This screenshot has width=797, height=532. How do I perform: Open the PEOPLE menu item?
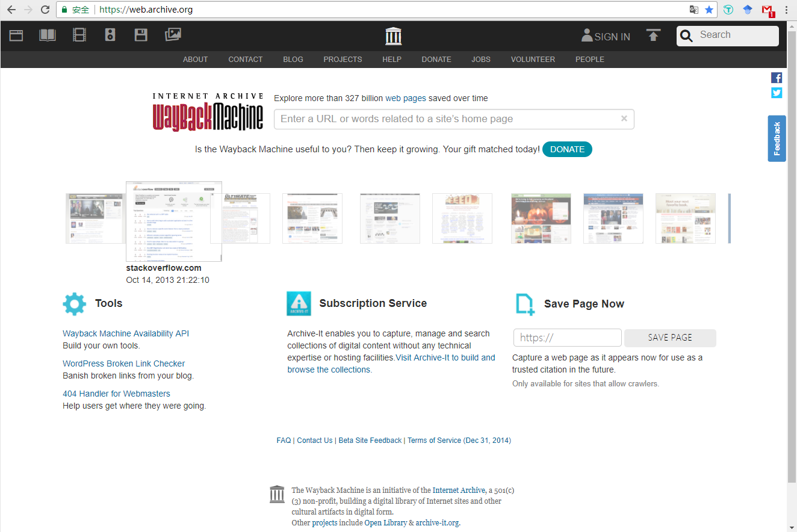coord(590,60)
